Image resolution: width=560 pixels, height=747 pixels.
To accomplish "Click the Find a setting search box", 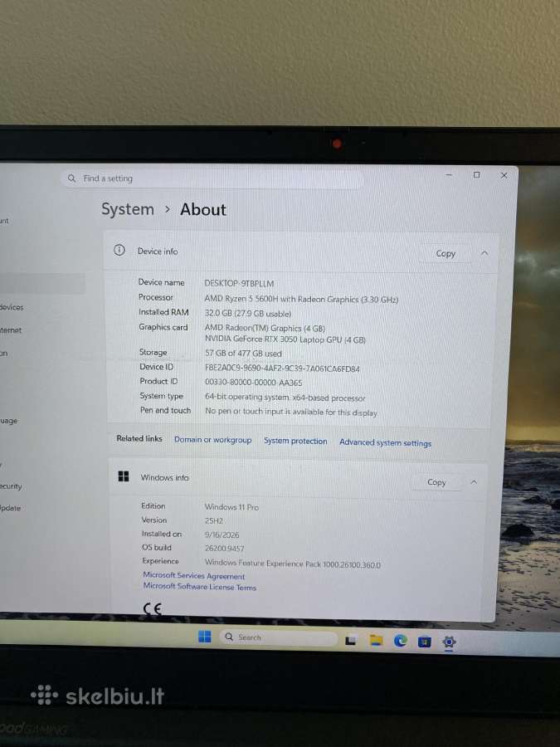I will 212,178.
